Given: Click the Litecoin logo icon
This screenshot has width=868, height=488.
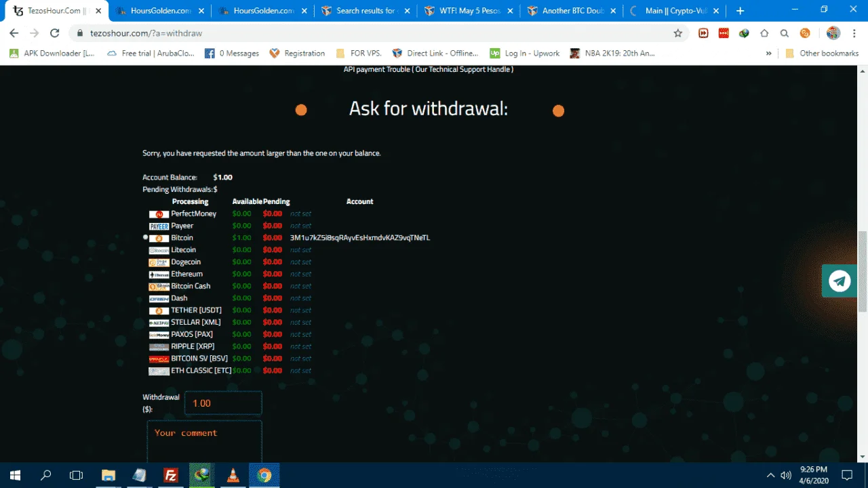Looking at the screenshot, I should coord(159,250).
